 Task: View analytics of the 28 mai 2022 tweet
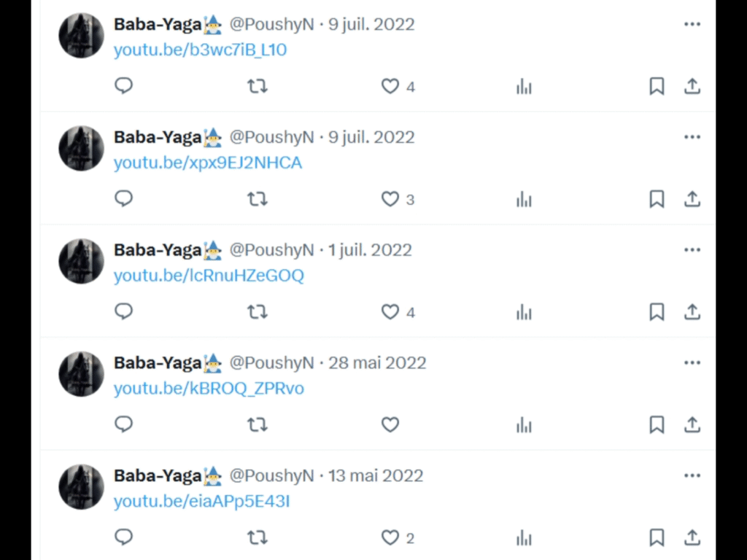click(524, 425)
